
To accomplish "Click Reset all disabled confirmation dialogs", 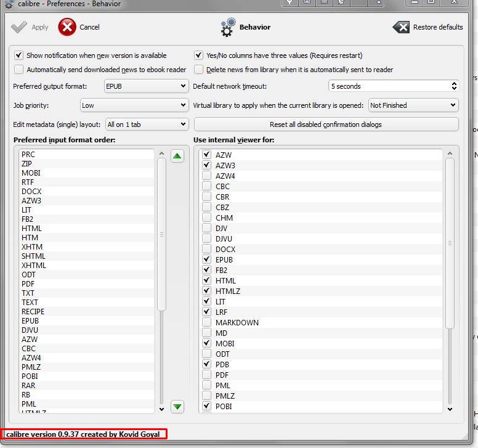I will pyautogui.click(x=326, y=124).
